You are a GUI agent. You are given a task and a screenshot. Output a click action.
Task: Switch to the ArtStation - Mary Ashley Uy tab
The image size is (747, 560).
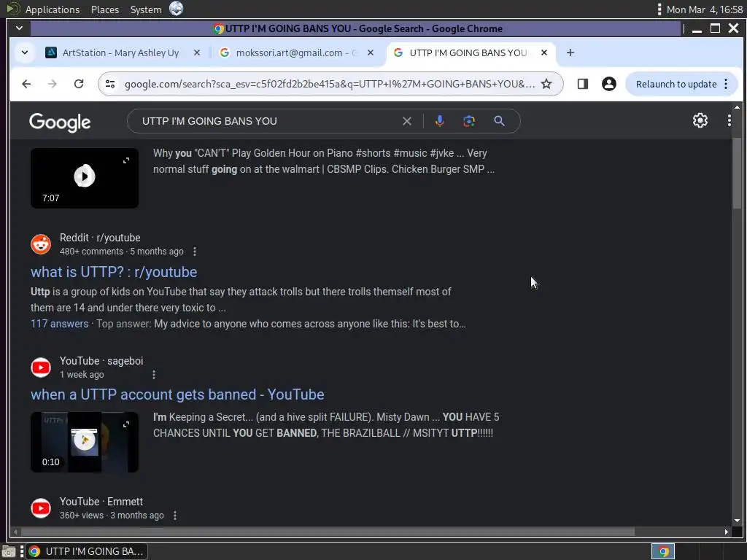pos(120,52)
